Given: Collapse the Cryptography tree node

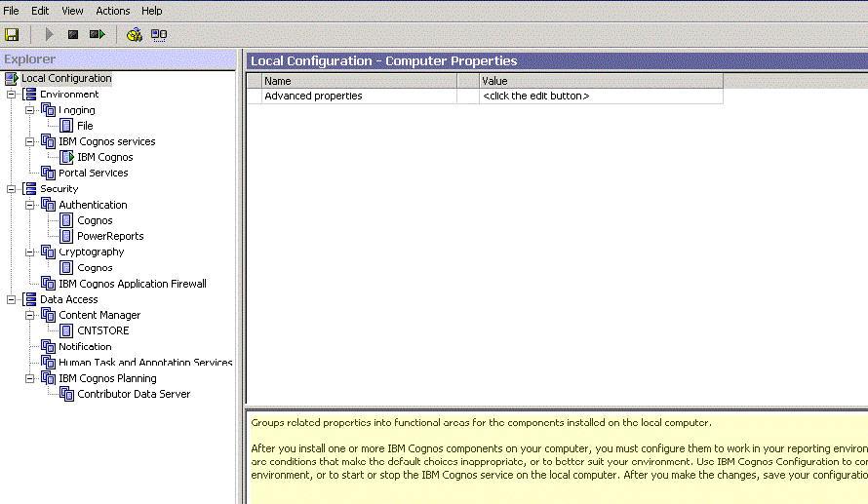Looking at the screenshot, I should [30, 252].
